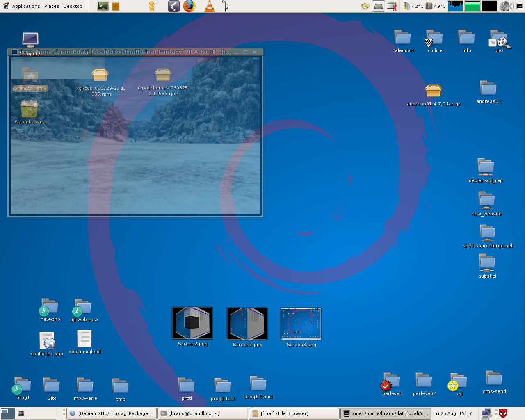The width and height of the screenshot is (525, 420).
Task: Open the purple squiggle application launcher
Action: pyautogui.click(x=174, y=6)
